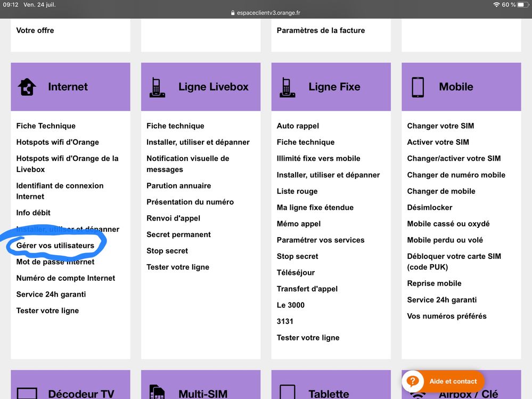Tap the Wi-Fi status icon
The height and width of the screenshot is (399, 532).
[x=496, y=5]
